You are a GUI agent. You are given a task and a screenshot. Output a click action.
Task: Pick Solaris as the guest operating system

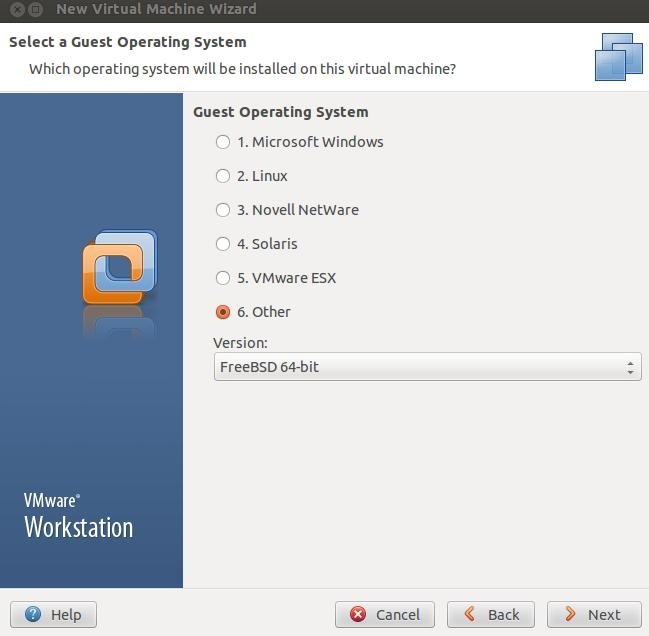[223, 244]
